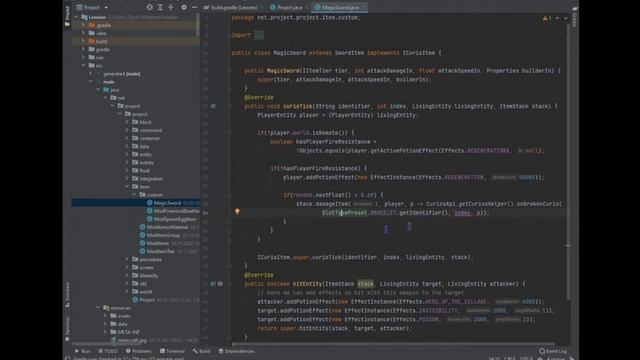Click the implements gutter icon beside curioTick
Image resolution: width=640 pixels, height=360 pixels.
tap(213, 106)
